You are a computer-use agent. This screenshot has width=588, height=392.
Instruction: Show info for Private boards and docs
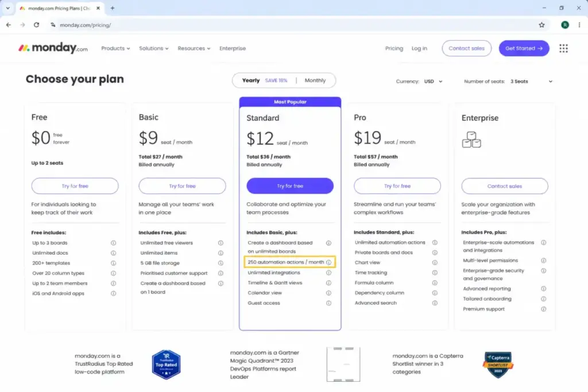coord(435,253)
